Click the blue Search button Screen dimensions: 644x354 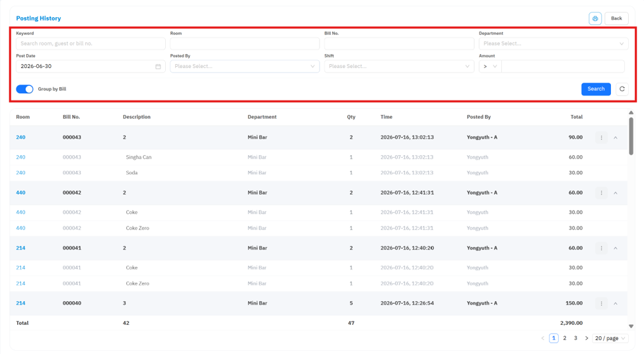point(596,89)
